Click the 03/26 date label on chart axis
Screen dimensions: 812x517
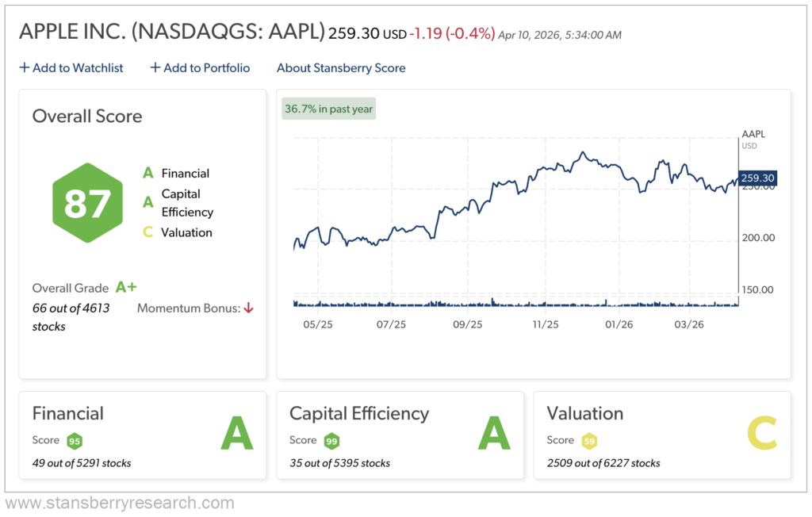click(690, 324)
